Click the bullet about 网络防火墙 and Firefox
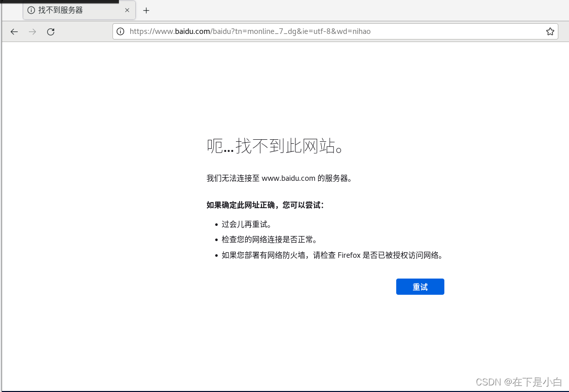569x392 pixels. 332,255
